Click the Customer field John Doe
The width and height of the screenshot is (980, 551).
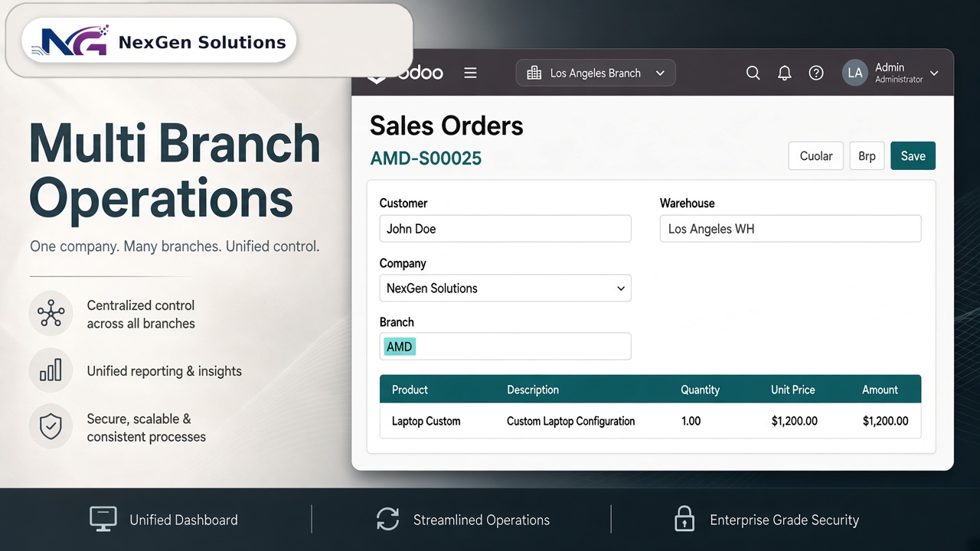click(x=505, y=229)
